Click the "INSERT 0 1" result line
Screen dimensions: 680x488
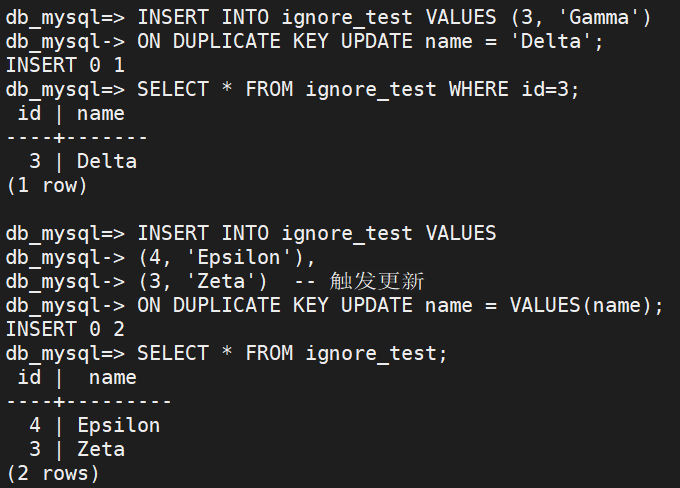coord(65,65)
